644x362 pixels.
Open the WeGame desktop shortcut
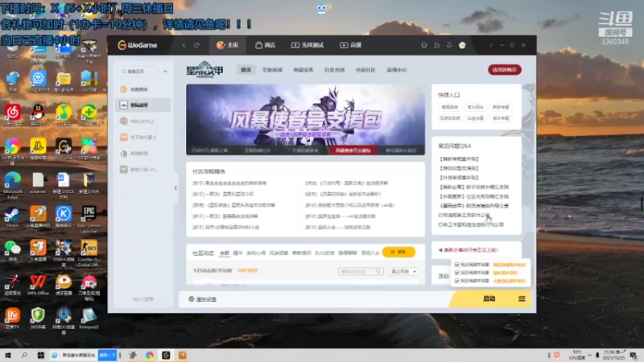64,149
